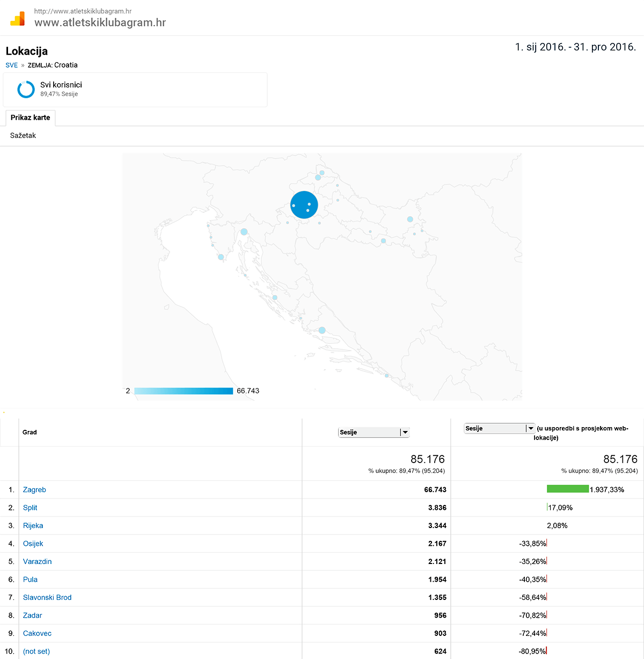This screenshot has width=644, height=659.
Task: Select the Sažetak sub-tab
Action: (x=23, y=135)
